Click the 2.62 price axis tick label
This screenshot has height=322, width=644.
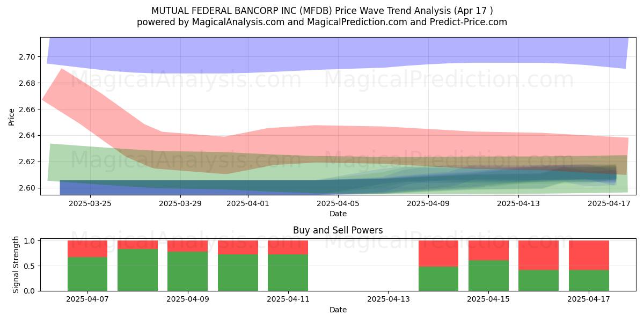click(x=26, y=162)
